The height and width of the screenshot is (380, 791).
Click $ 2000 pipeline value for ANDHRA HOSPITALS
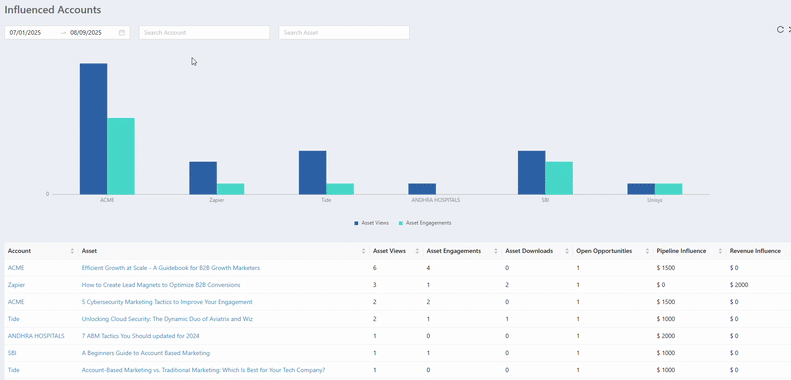point(665,336)
